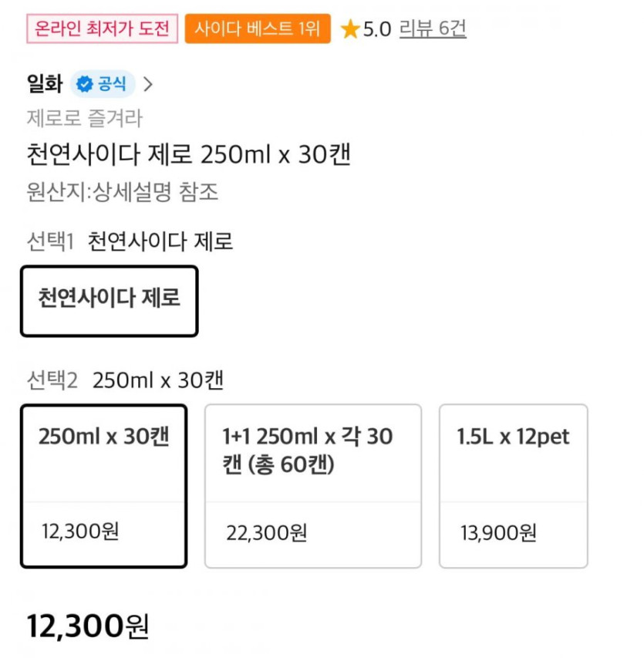Open the 일화 brand page chevron
This screenshot has height=658, width=644.
pyautogui.click(x=149, y=85)
